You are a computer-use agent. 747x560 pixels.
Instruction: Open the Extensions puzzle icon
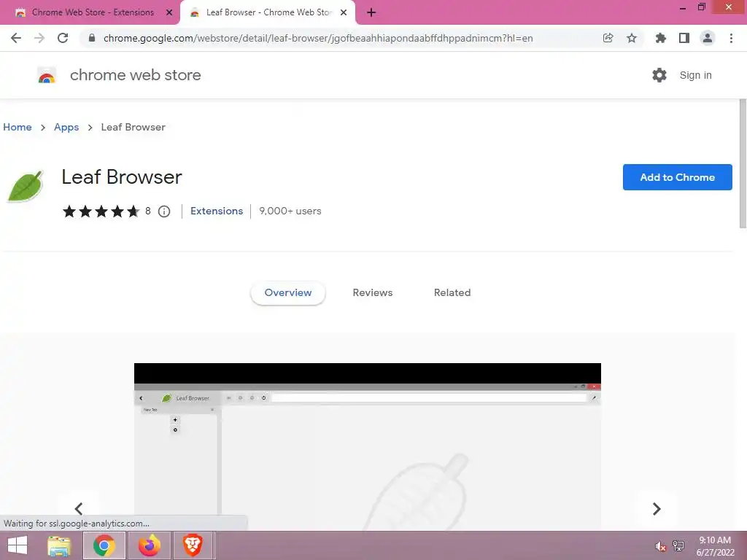pyautogui.click(x=660, y=38)
